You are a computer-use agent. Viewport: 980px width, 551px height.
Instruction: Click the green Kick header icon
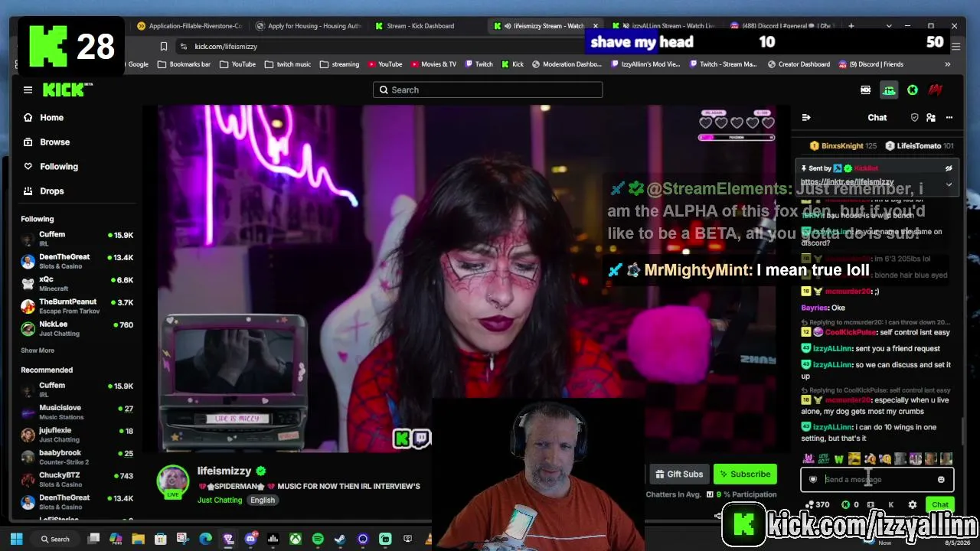tap(913, 90)
